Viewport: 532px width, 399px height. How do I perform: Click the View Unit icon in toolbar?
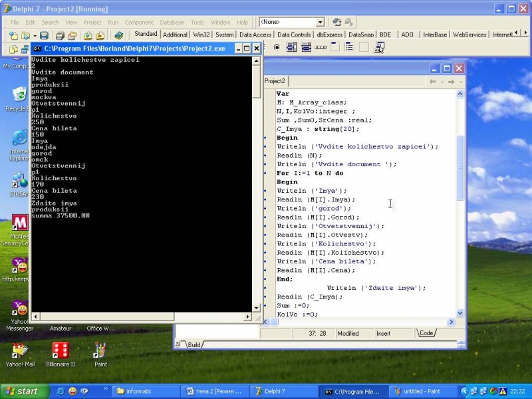pyautogui.click(x=13, y=49)
